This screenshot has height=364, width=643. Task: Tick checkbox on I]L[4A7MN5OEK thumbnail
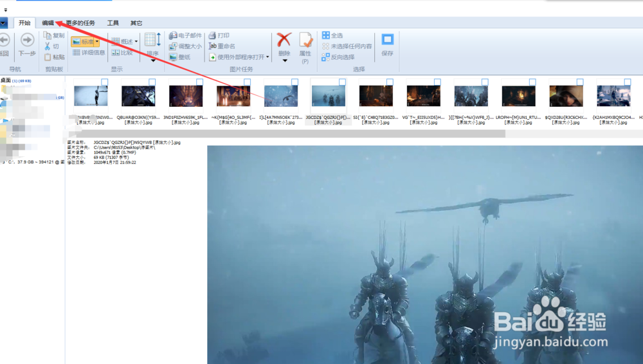point(295,82)
